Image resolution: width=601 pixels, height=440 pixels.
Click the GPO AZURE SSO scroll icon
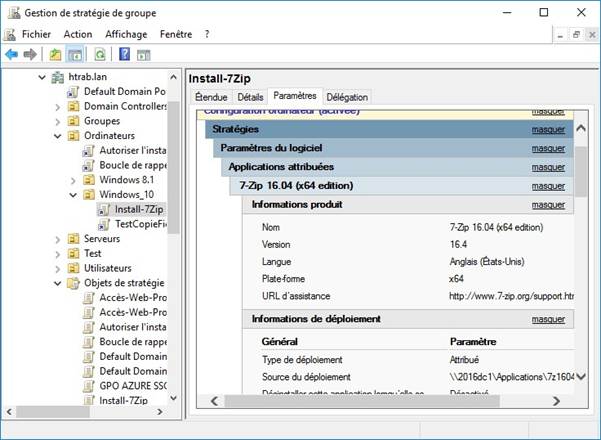[x=89, y=386]
